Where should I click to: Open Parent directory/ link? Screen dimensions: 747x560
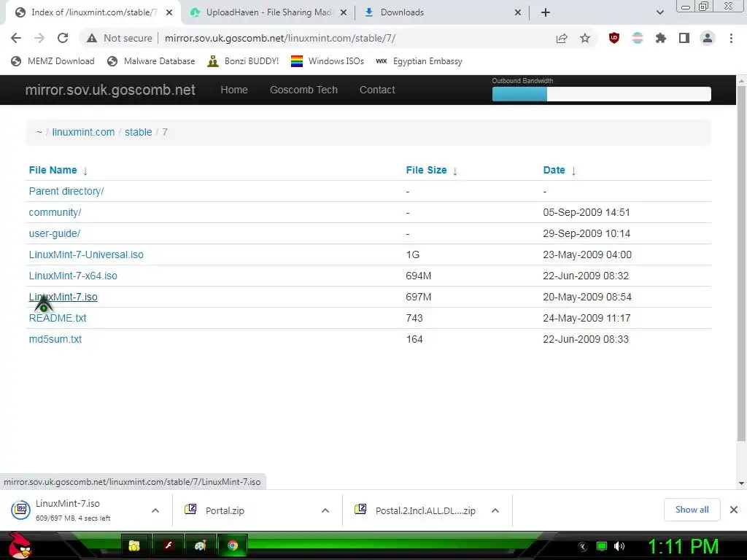(x=66, y=192)
